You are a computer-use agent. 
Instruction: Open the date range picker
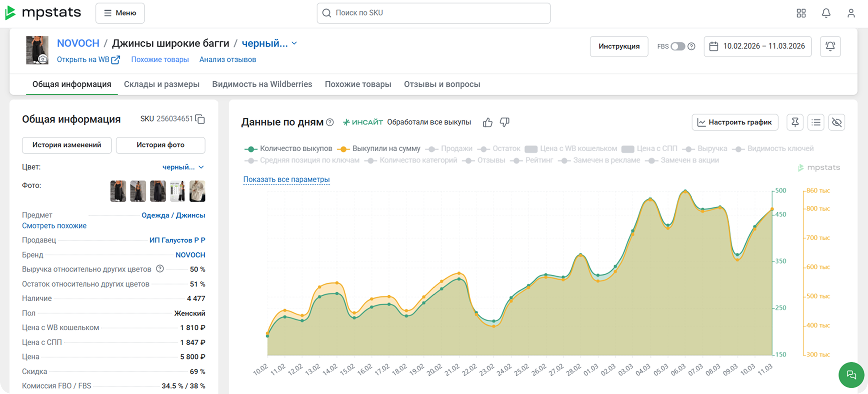click(757, 46)
